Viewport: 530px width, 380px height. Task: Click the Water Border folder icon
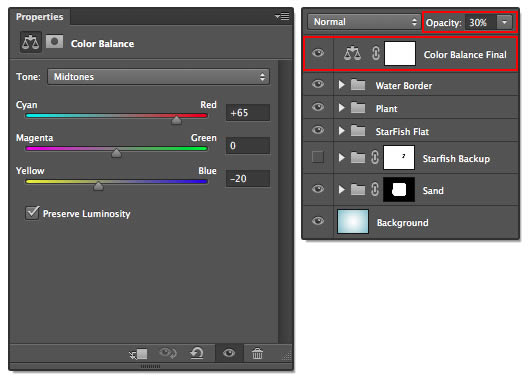(x=358, y=85)
